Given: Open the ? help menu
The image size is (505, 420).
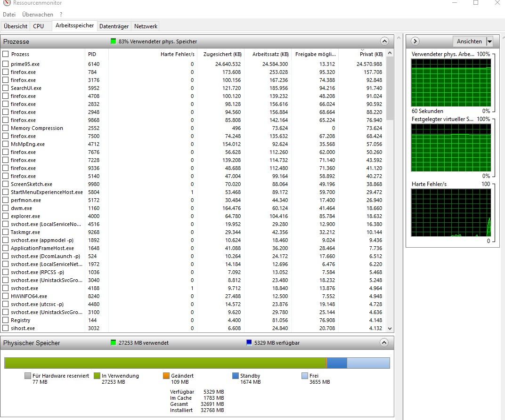Looking at the screenshot, I should point(61,15).
